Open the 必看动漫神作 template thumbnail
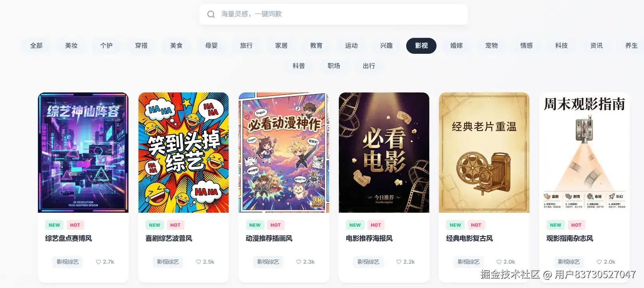Viewport: 644px width, 288px height. 284,153
